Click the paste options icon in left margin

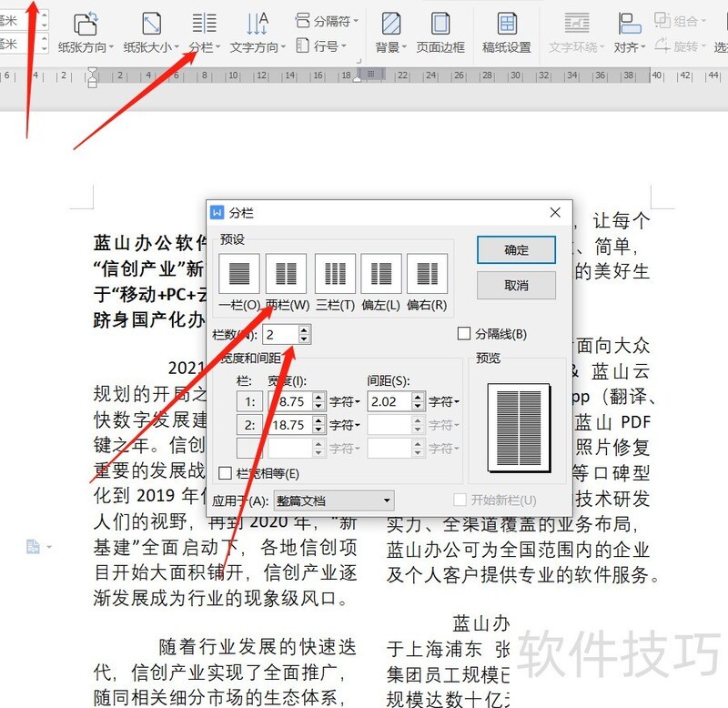click(x=34, y=546)
